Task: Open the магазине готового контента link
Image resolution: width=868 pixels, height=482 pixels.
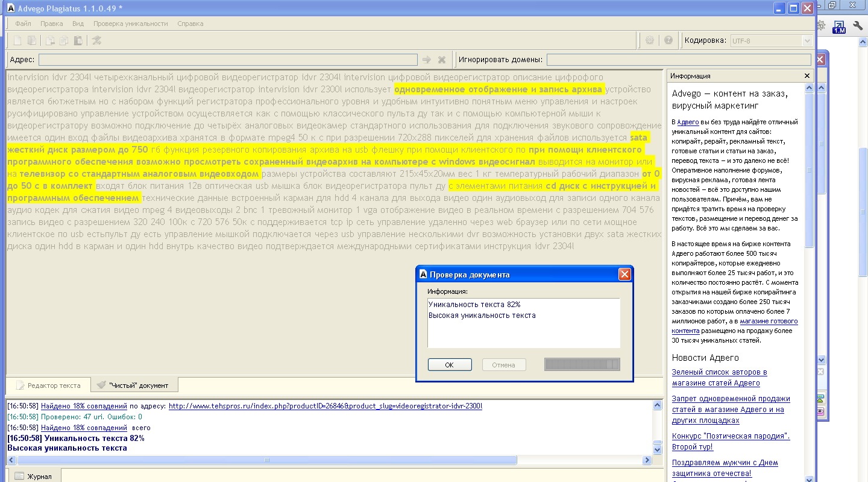Action: [735, 326]
